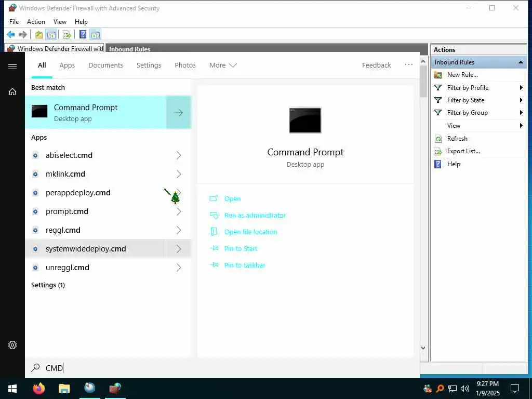
Task: Click the firewall app icon on the taskbar
Action: 115,389
